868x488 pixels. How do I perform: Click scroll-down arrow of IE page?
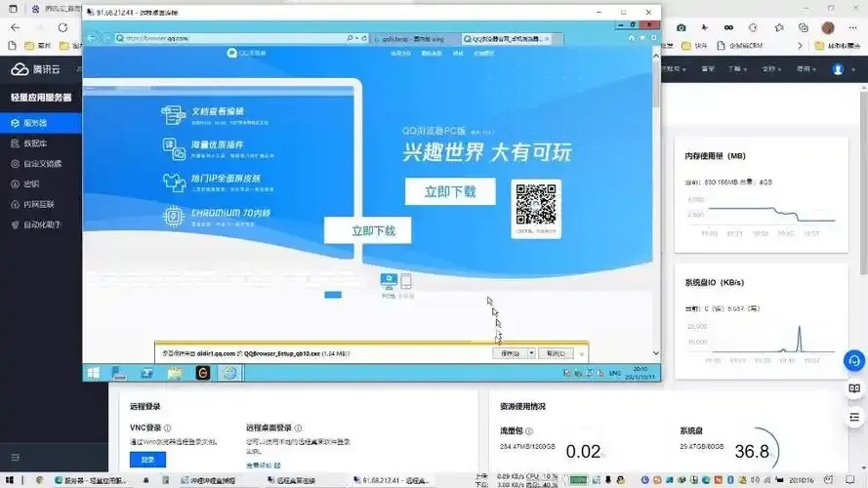click(x=656, y=353)
